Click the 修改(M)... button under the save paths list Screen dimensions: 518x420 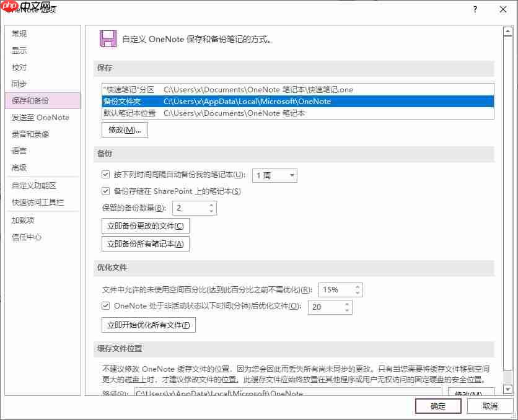pos(125,130)
